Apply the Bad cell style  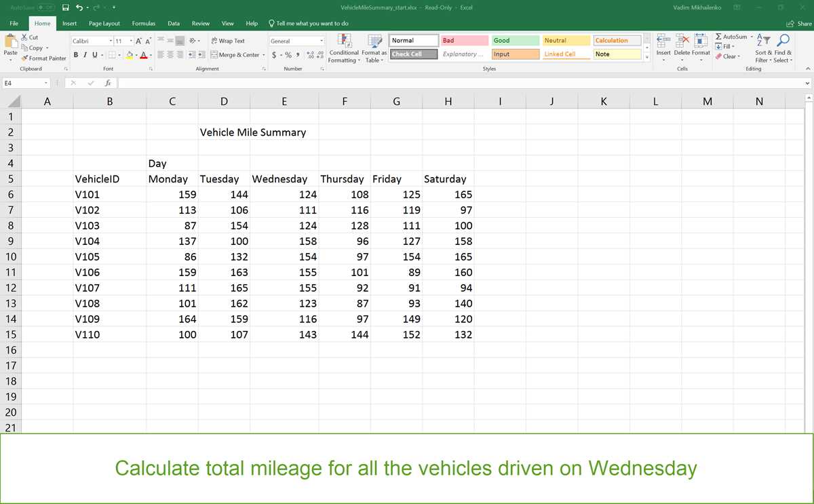pyautogui.click(x=465, y=41)
